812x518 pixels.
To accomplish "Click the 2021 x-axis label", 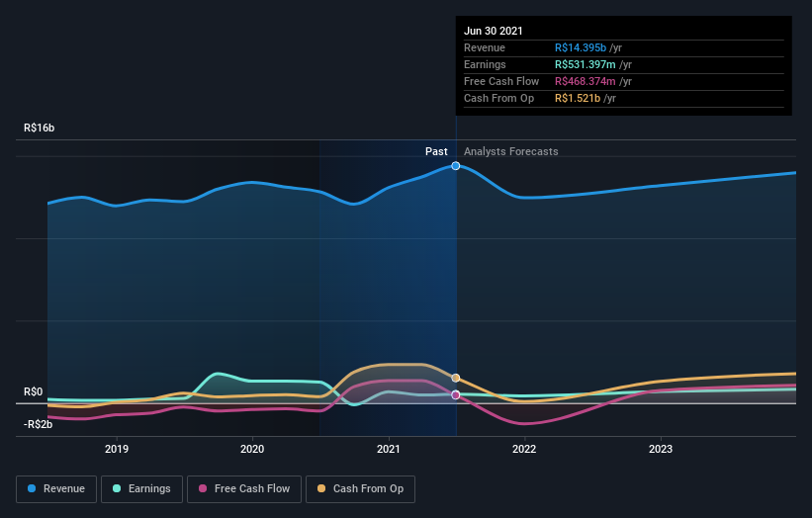I will [x=389, y=449].
